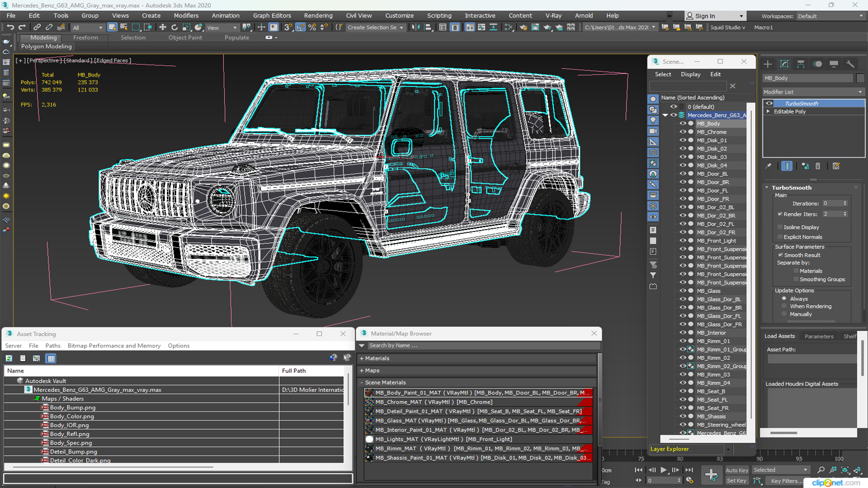Toggle the Percent Snap icon
Screen dimensions: 868x488
(x=312, y=28)
